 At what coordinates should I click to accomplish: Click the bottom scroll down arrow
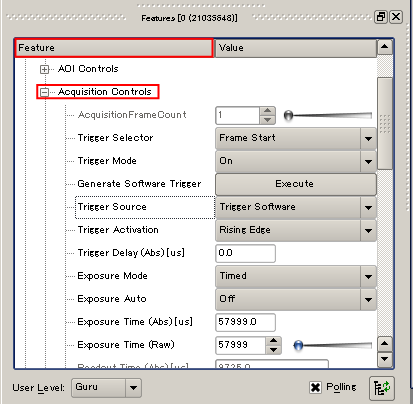tap(385, 359)
